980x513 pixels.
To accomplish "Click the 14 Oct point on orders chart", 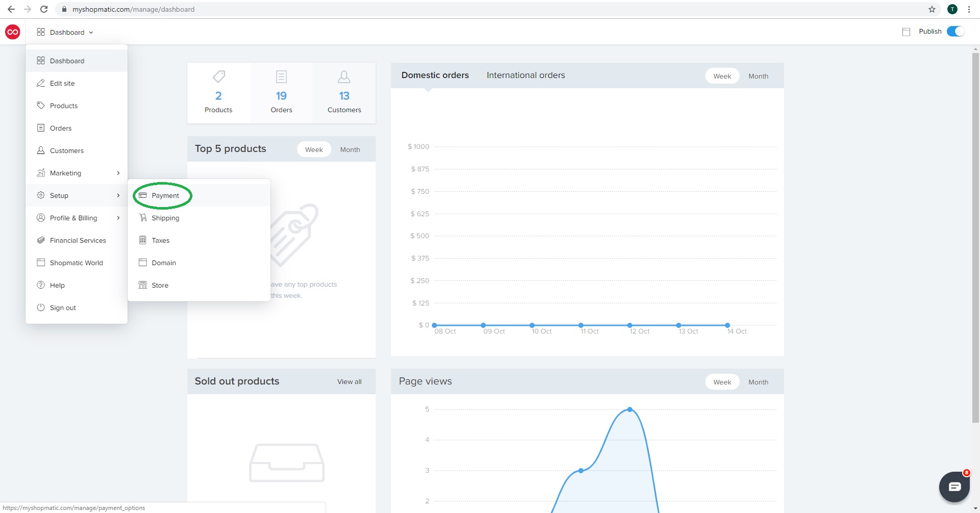I will pyautogui.click(x=727, y=325).
